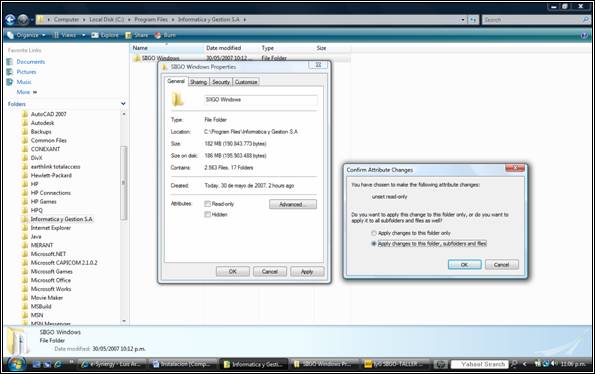The height and width of the screenshot is (374, 595).
Task: Sort by Name column header
Action: tap(167, 48)
